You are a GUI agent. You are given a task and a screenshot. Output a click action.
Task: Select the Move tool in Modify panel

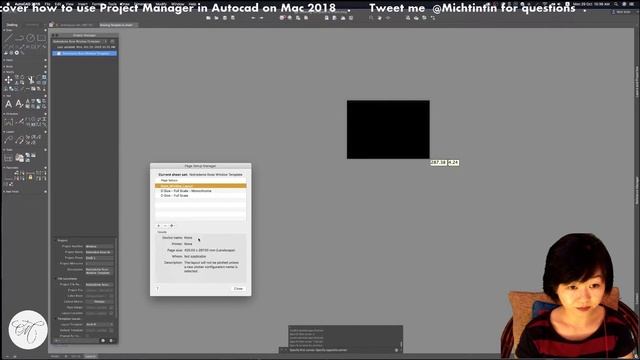click(8, 80)
